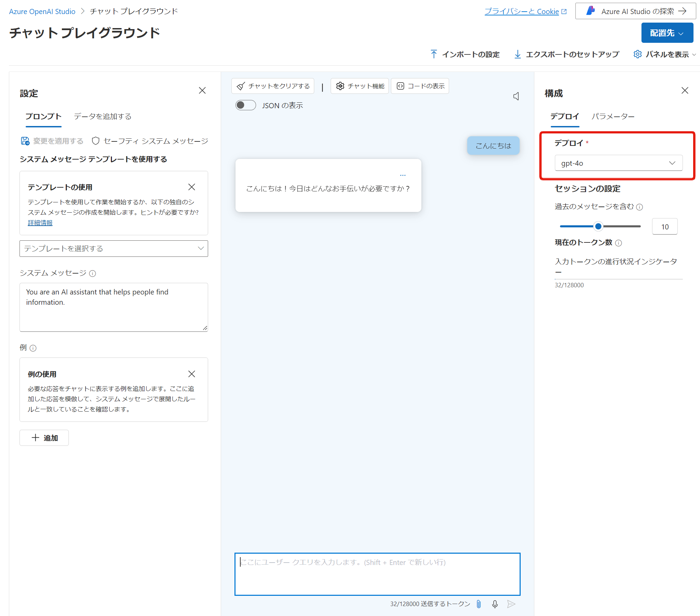Click the info icon next to 現在のトークン数
The width and height of the screenshot is (700, 616).
pyautogui.click(x=619, y=243)
